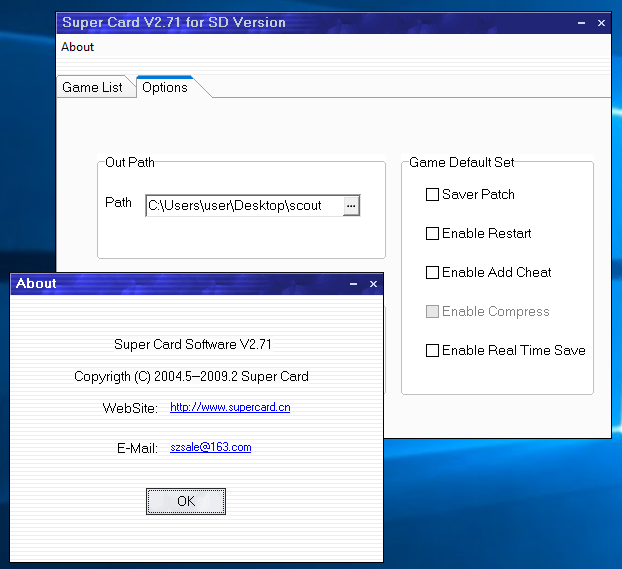622x569 pixels.
Task: Click the Out Path group label
Action: (130, 162)
